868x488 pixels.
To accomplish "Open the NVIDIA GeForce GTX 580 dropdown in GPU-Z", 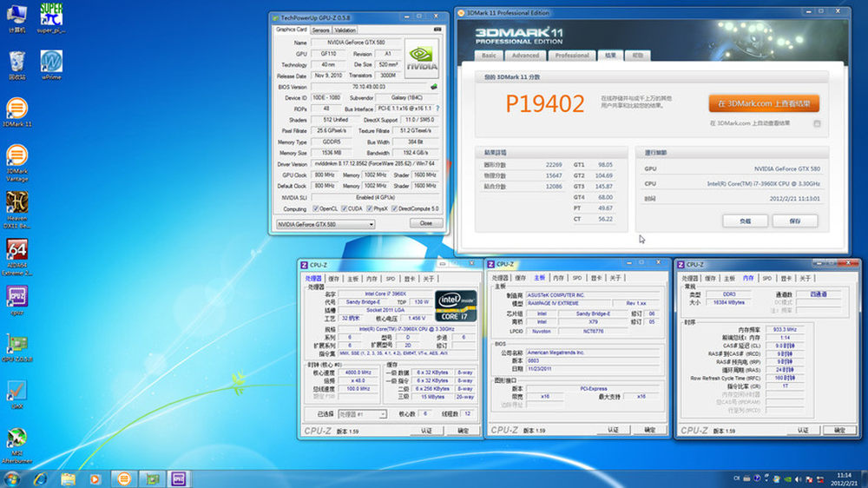I will click(x=325, y=224).
